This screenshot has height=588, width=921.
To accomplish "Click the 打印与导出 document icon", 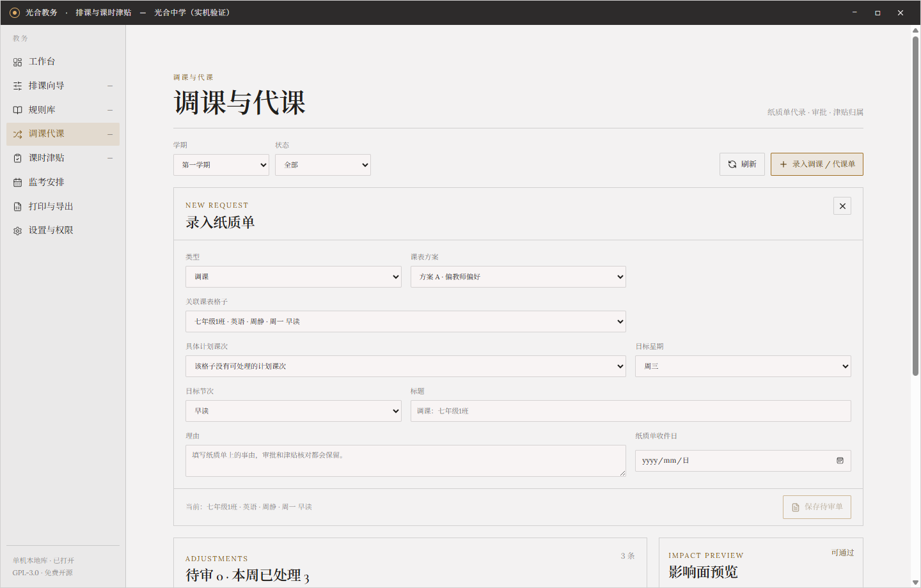I will click(x=17, y=206).
